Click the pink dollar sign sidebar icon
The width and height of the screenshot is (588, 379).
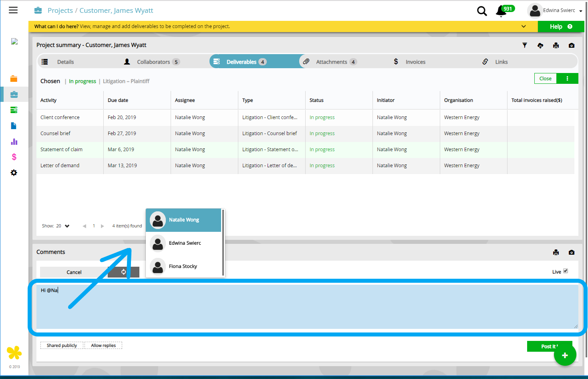coord(14,157)
